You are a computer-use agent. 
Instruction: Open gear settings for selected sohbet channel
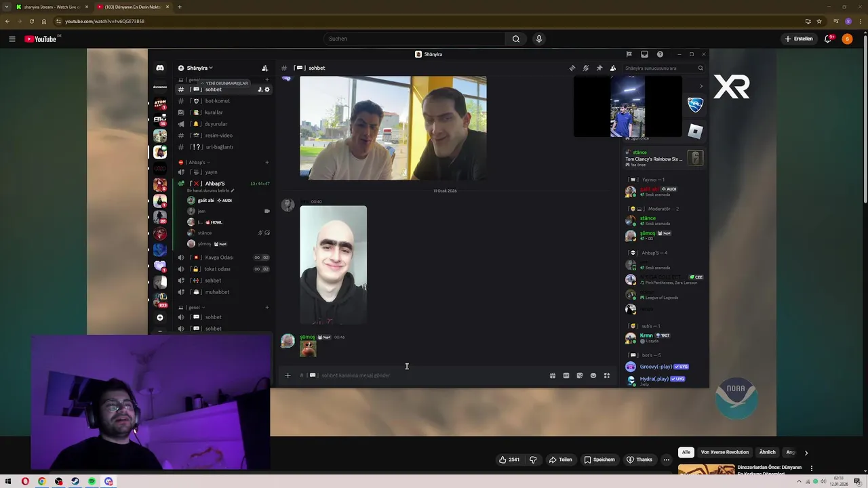pyautogui.click(x=267, y=89)
